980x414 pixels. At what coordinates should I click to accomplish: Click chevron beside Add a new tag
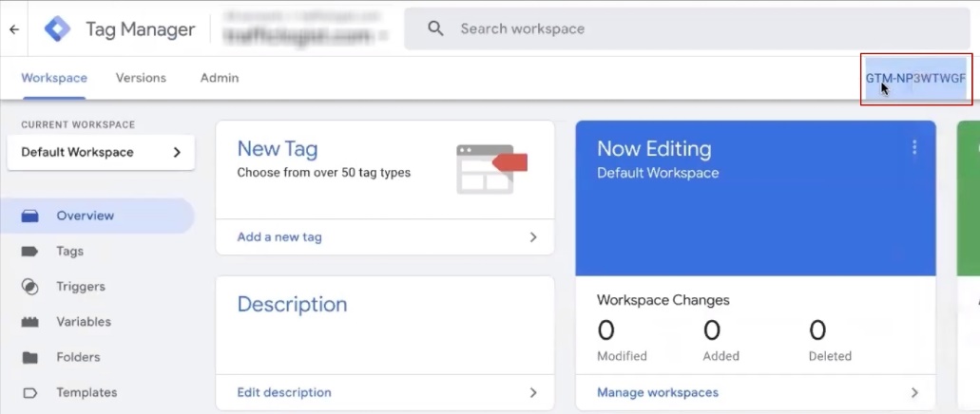pyautogui.click(x=532, y=237)
